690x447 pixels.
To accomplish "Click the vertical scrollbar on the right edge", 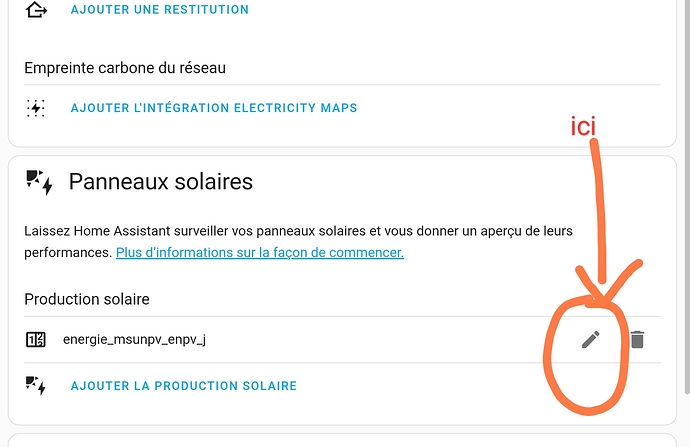I will (x=687, y=198).
